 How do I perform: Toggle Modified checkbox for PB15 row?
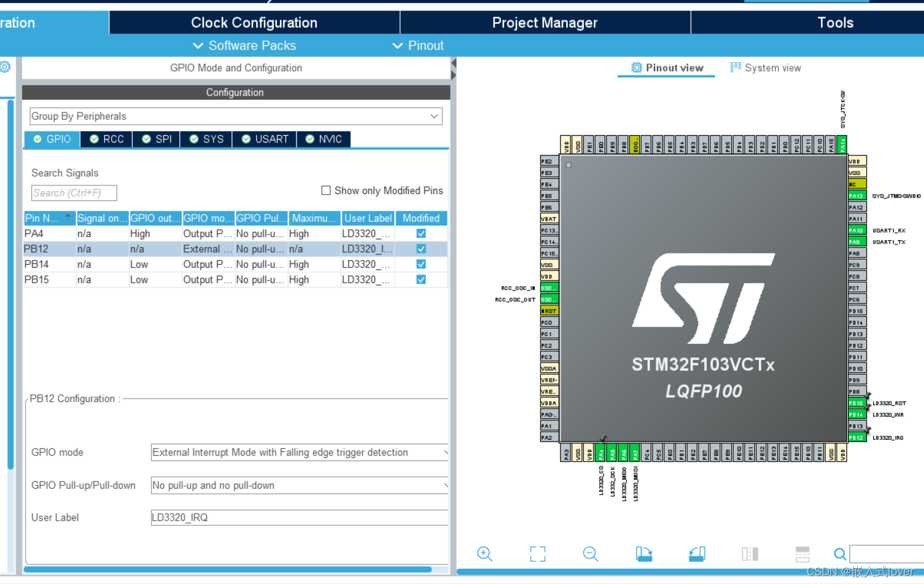421,279
